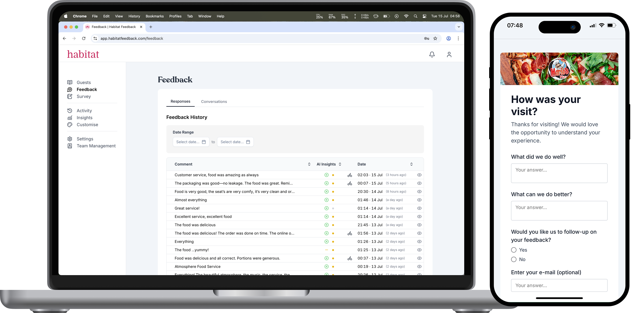This screenshot has height=313, width=644.
Task: Switch to the Conversations tab
Action: coord(214,102)
